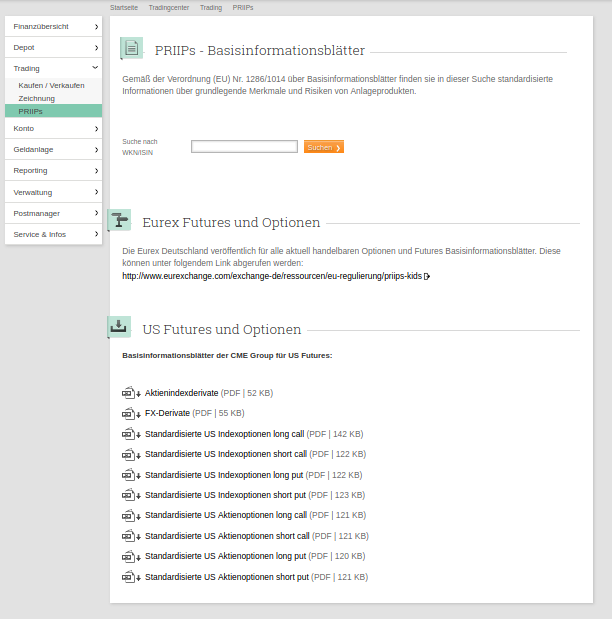Click external link icon after Eurex URL
Viewport: 612px width, 619px height.
pos(427,276)
